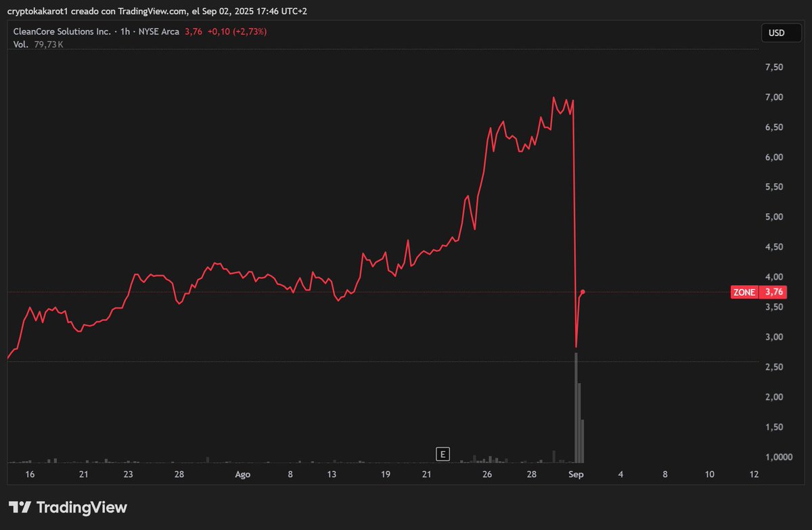The width and height of the screenshot is (812, 530).
Task: Click the tallest volume bar near Sep
Action: coord(576,407)
